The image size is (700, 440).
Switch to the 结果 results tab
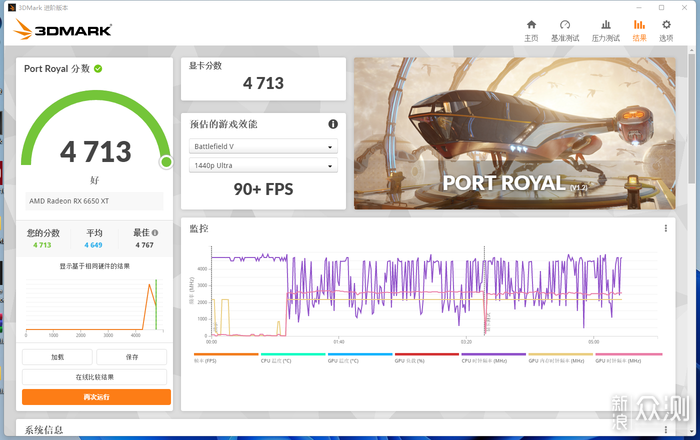click(639, 30)
